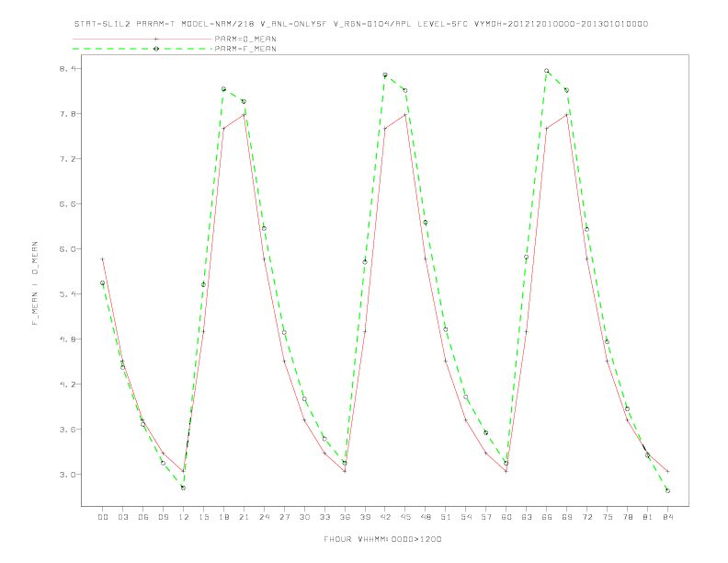The image size is (728, 563).
Task: Click the O_MEAN data point at hour 21
Action: (244, 115)
